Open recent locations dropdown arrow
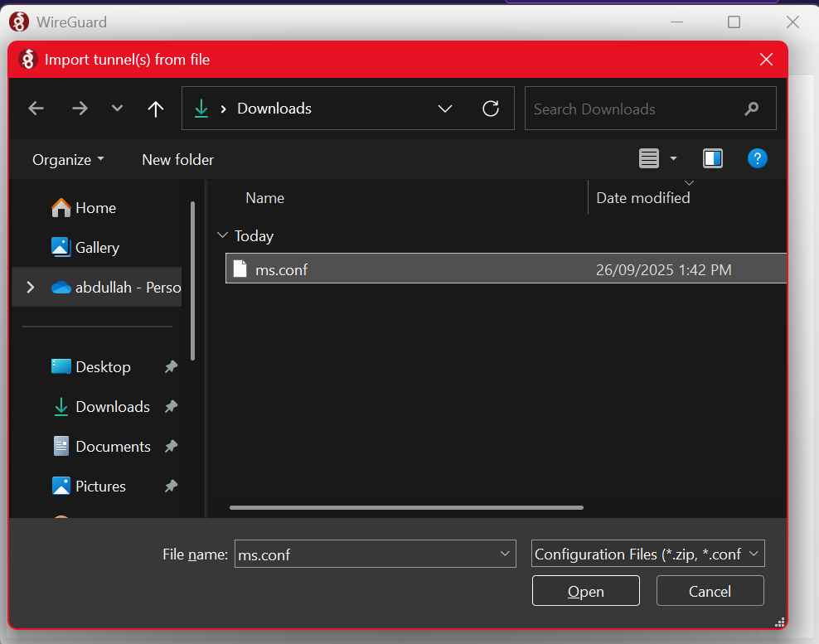Screen dimensions: 819x644 (x=117, y=109)
